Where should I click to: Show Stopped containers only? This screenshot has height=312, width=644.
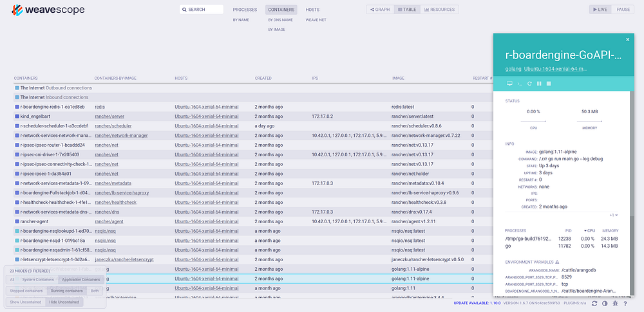tap(26, 291)
